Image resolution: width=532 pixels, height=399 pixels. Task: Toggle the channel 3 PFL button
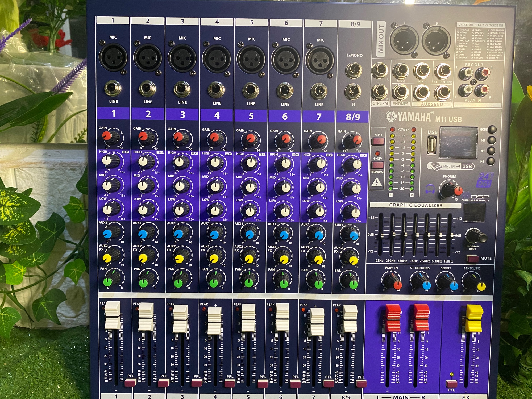tap(197, 383)
